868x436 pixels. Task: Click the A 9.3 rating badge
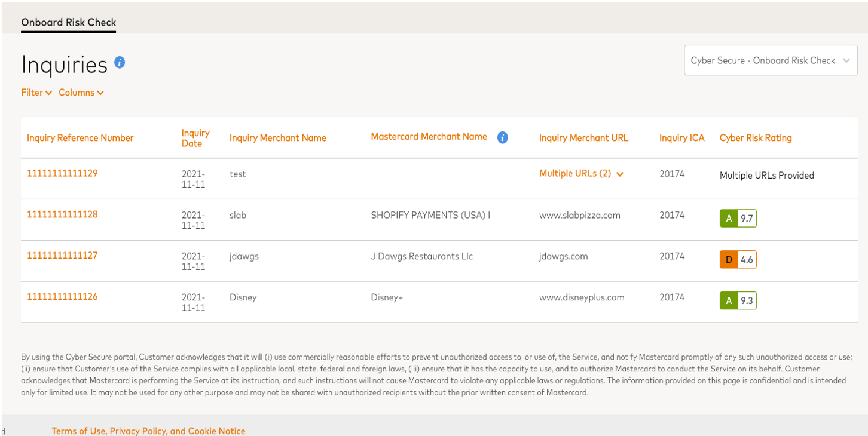coord(738,300)
